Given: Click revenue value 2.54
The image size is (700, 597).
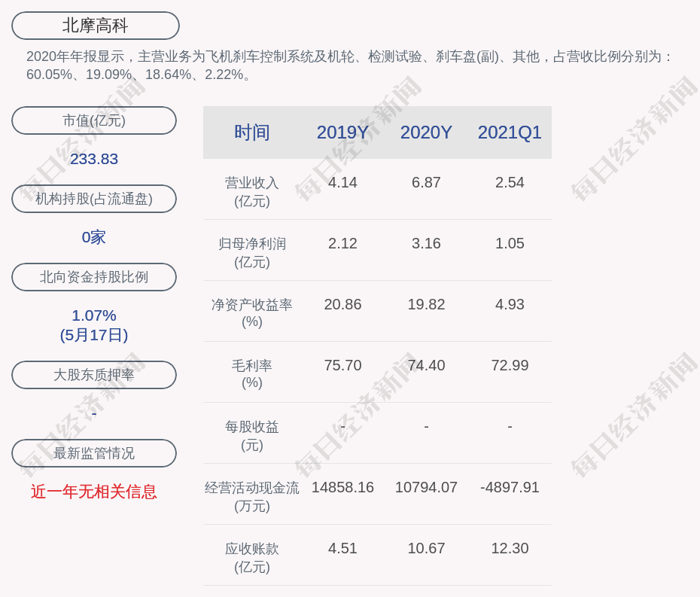Looking at the screenshot, I should tap(510, 183).
